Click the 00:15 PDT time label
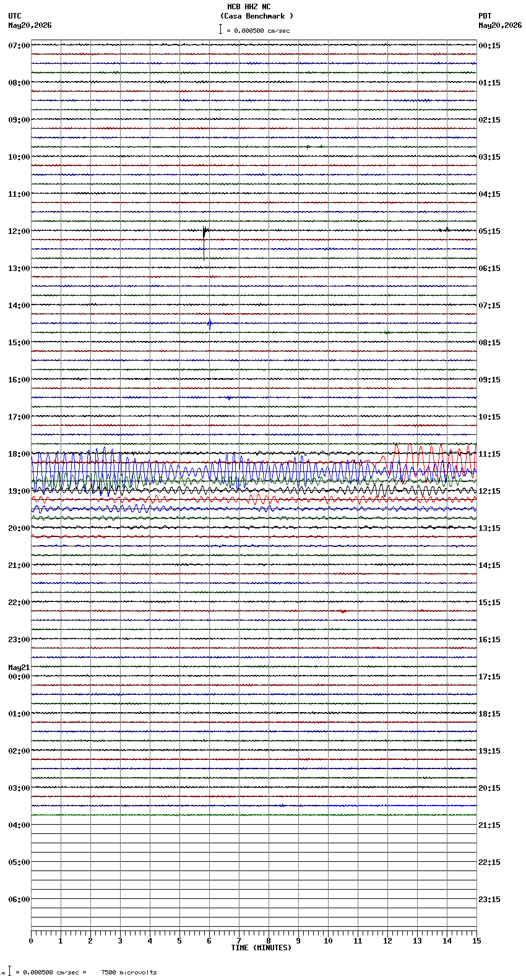Viewport: 526px width, 980px height. click(x=489, y=46)
